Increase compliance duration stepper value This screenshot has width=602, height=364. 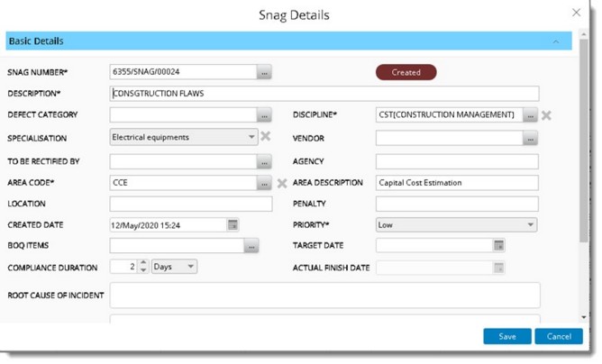click(142, 263)
